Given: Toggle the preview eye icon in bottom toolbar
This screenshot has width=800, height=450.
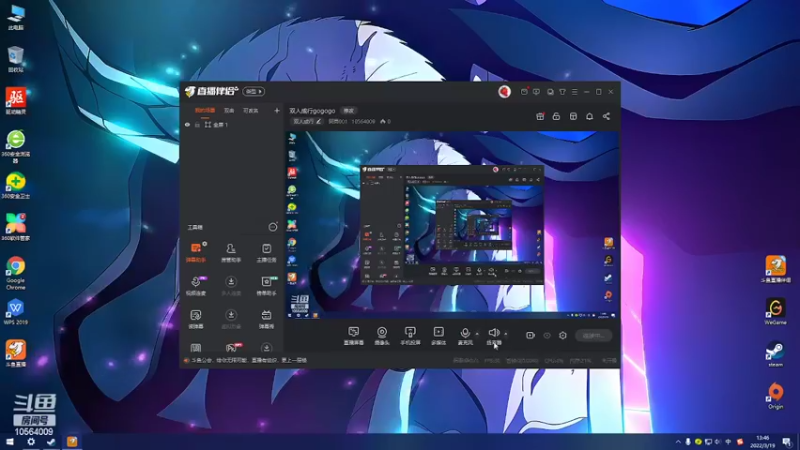Looking at the screenshot, I should point(547,335).
